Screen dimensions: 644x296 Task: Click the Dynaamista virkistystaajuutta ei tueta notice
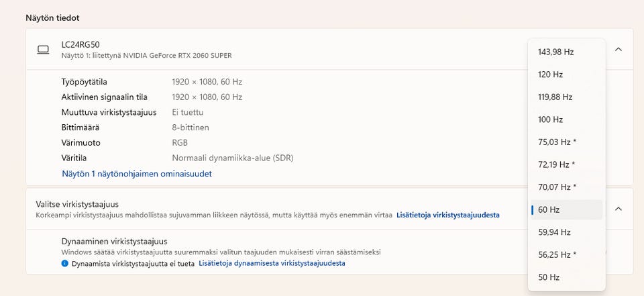tap(133, 264)
